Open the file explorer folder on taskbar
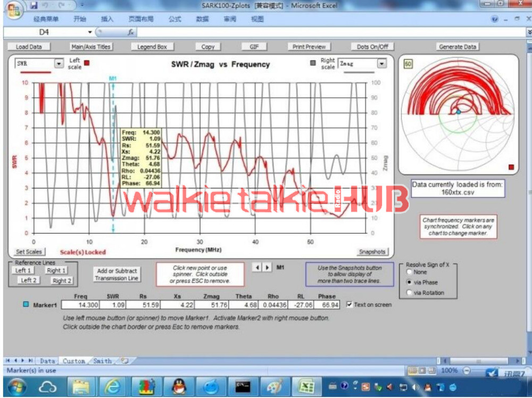The width and height of the screenshot is (532, 398). [80, 387]
